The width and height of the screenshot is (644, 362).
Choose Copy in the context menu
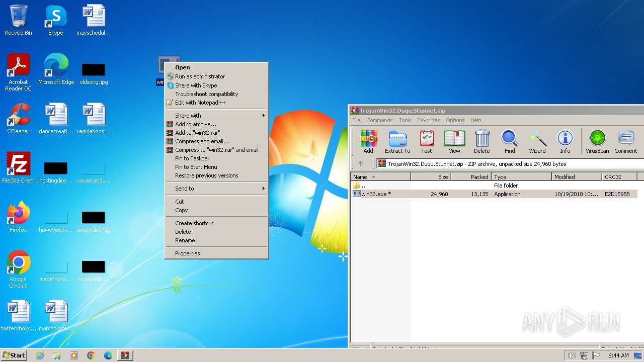point(217,210)
